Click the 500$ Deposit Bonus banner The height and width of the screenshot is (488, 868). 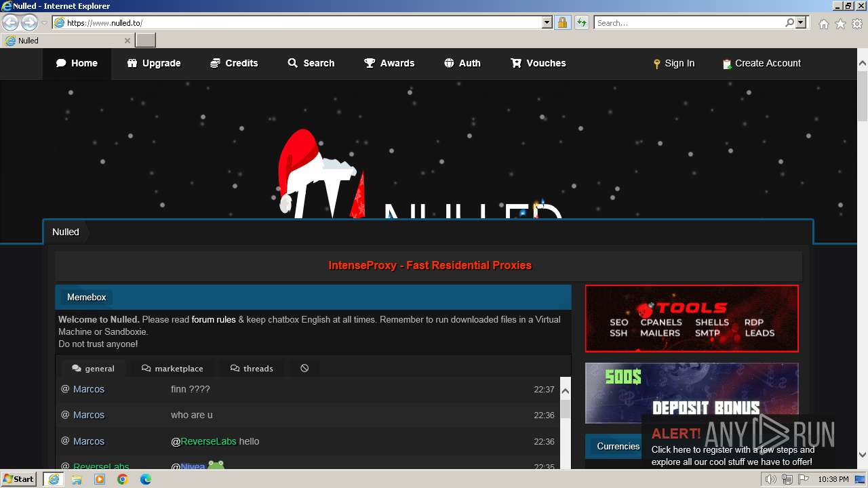point(692,393)
